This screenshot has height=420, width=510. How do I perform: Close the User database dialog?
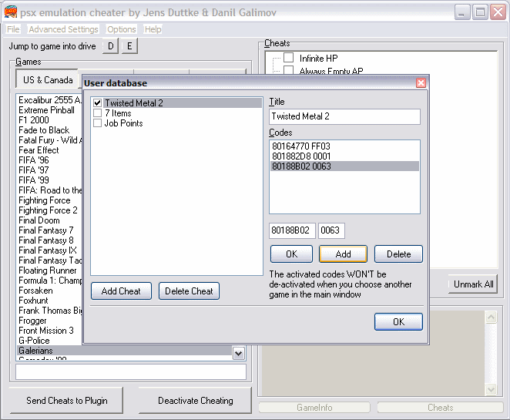click(x=421, y=83)
